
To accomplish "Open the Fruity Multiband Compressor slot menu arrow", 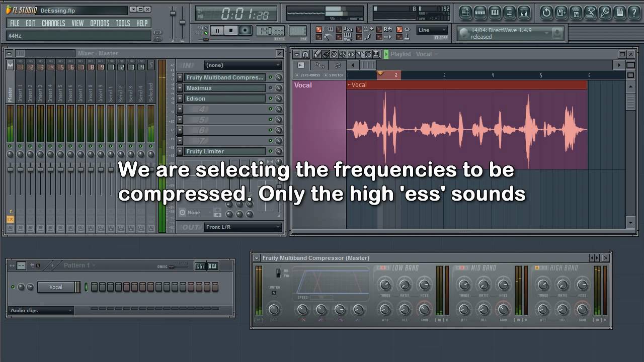I will point(180,77).
